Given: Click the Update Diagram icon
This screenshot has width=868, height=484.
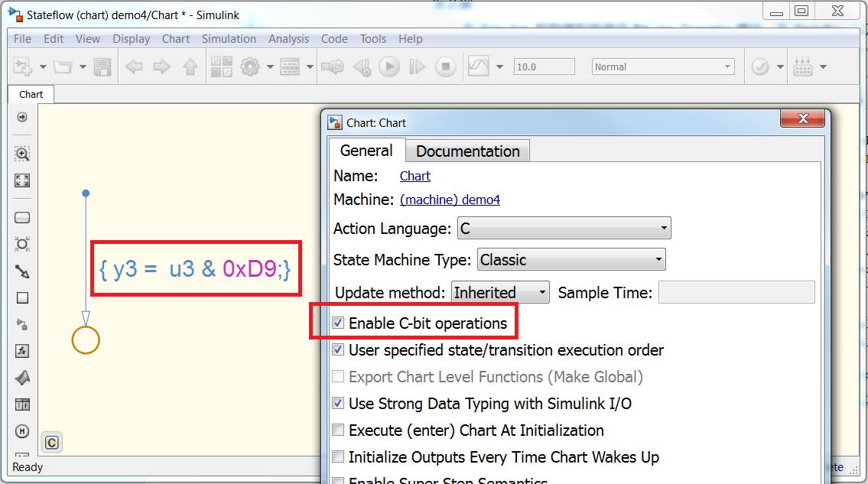Looking at the screenshot, I should click(333, 67).
